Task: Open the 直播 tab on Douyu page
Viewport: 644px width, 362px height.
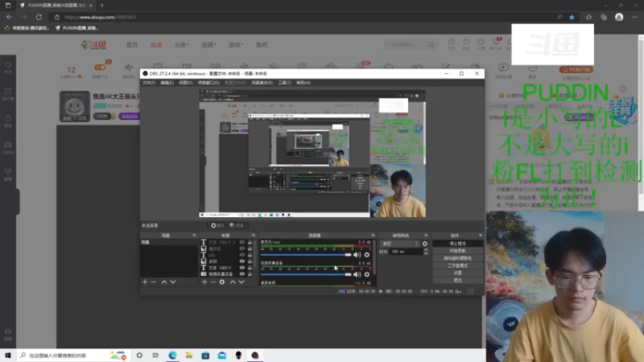Action: (156, 45)
